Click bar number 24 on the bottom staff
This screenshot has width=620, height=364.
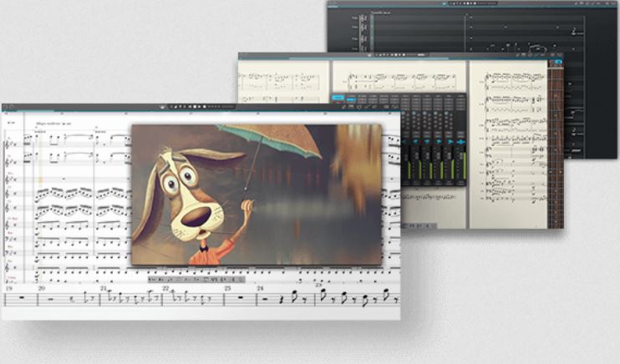click(260, 289)
